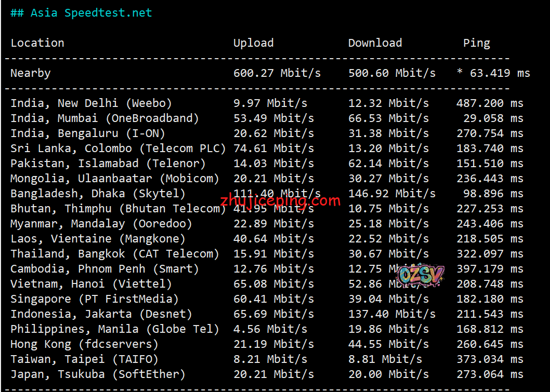The height and width of the screenshot is (392, 550).
Task: Click the Nearby row label
Action: 31,73
